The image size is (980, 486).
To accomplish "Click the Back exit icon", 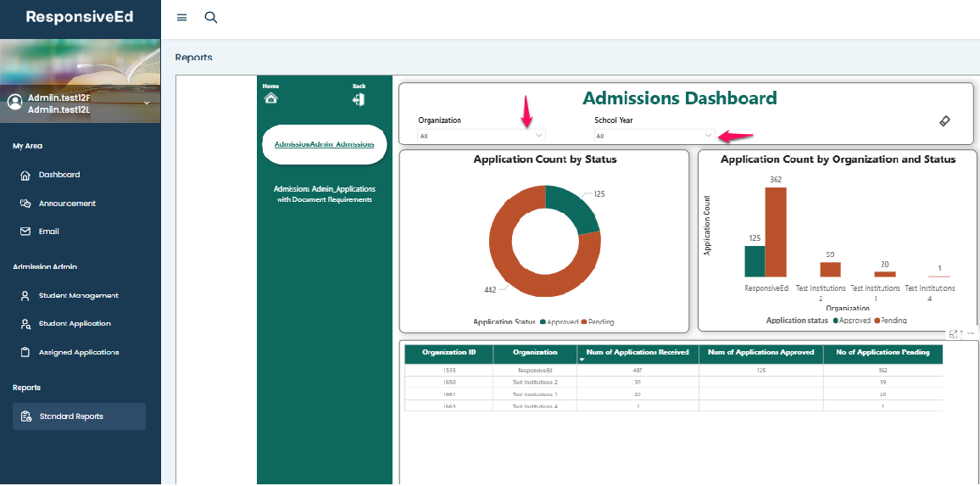I will [359, 99].
